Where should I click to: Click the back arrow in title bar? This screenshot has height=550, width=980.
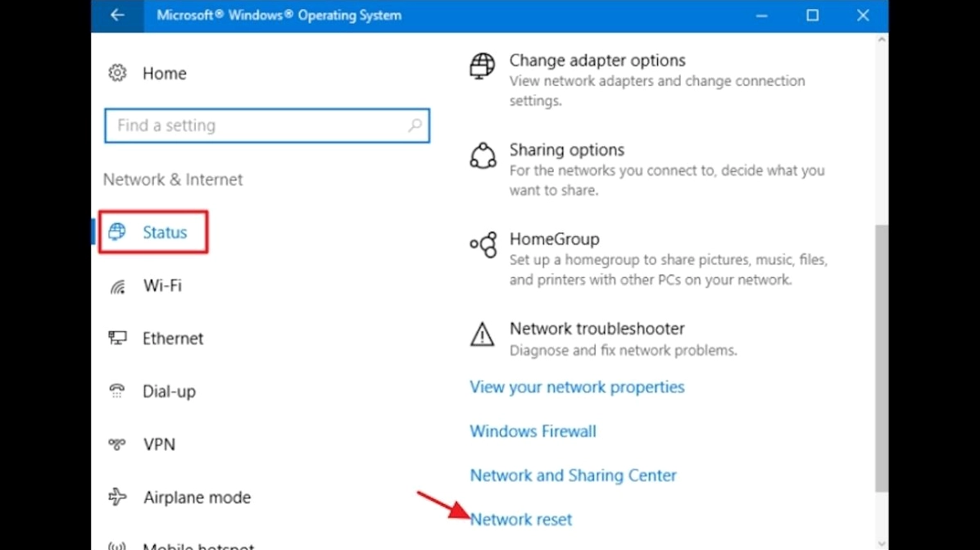point(117,16)
